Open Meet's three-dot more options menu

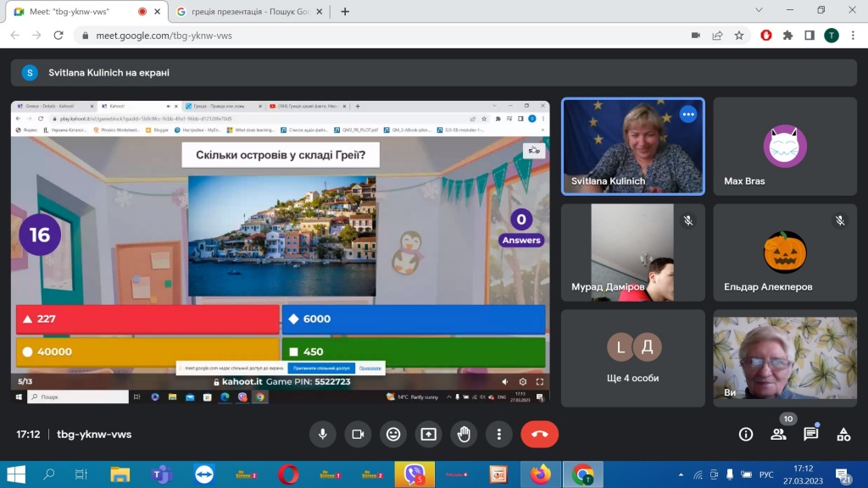point(499,434)
